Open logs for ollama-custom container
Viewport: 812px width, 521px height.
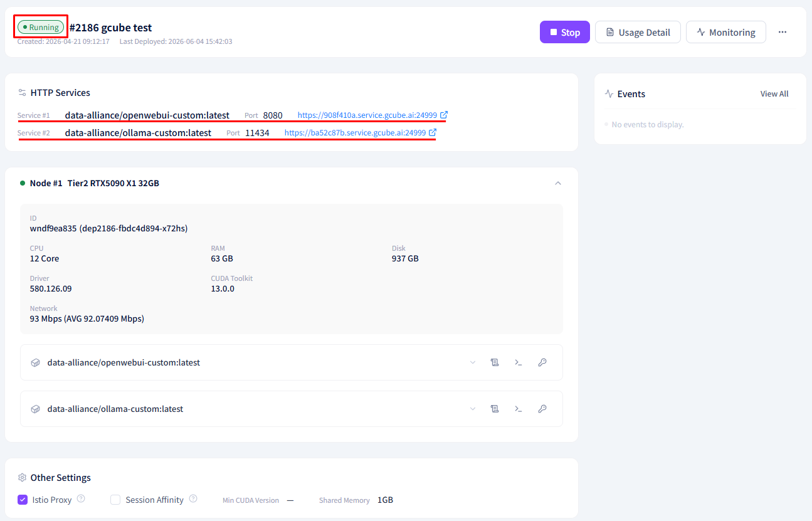(495, 409)
